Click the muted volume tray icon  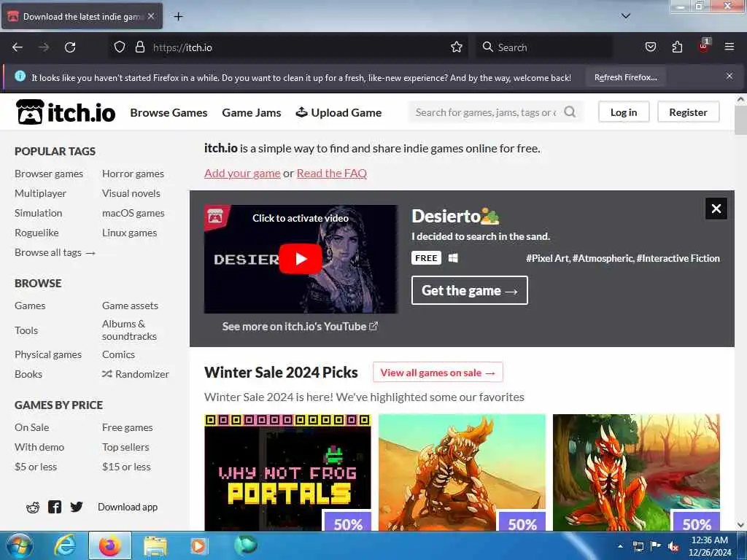(673, 547)
